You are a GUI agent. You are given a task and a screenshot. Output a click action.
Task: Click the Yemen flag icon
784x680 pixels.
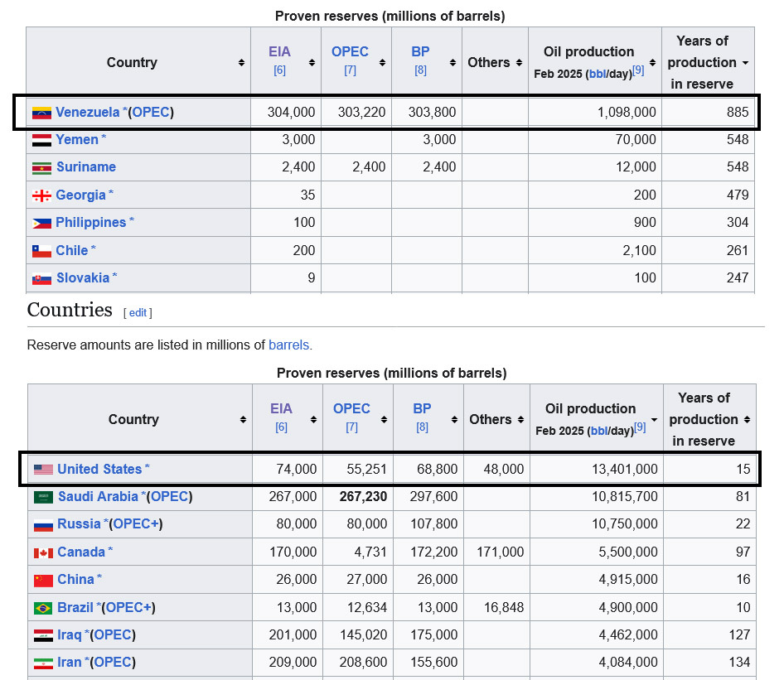click(41, 140)
